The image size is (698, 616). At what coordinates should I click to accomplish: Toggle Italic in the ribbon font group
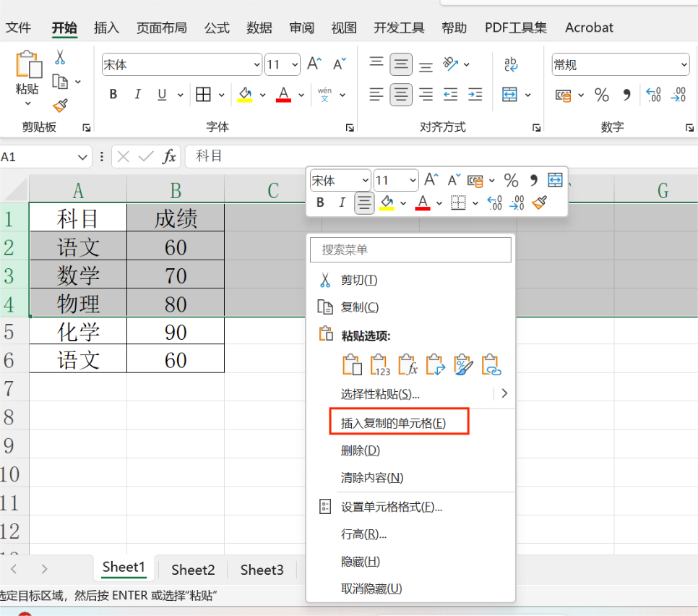pyautogui.click(x=137, y=95)
